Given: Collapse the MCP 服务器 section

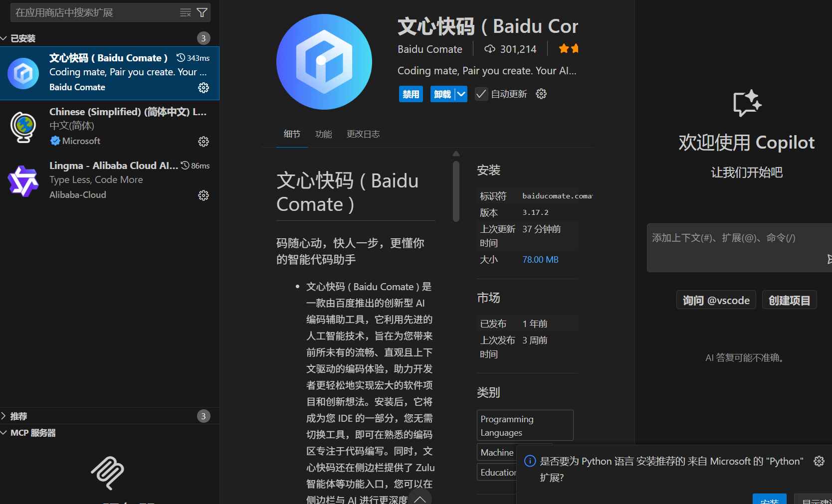Looking at the screenshot, I should click(x=3, y=433).
